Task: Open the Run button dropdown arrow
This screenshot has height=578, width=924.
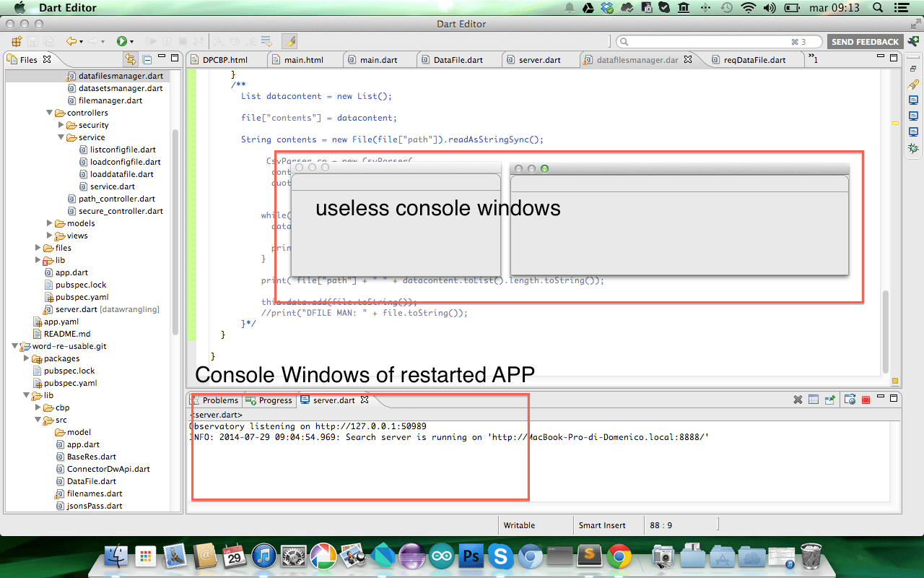Action: click(x=132, y=42)
